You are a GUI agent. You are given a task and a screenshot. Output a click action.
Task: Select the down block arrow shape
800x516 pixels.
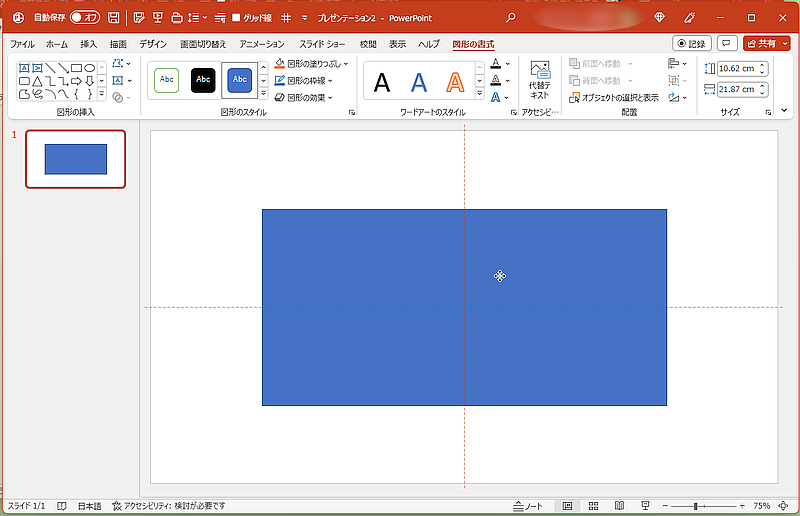coord(89,81)
